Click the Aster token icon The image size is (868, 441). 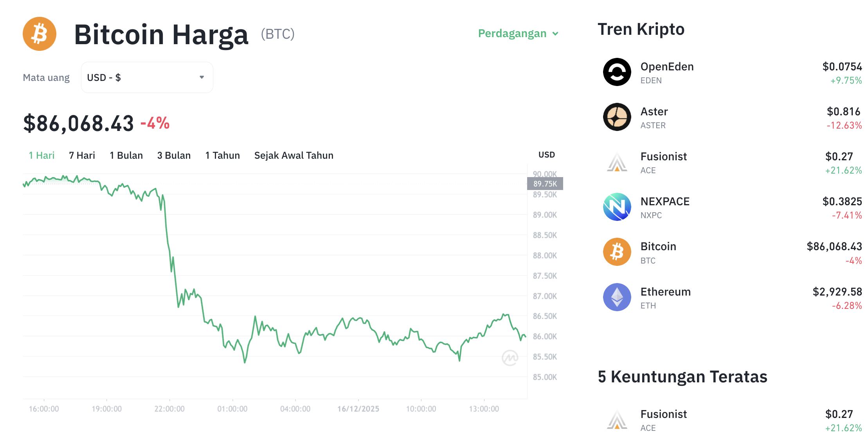[617, 117]
